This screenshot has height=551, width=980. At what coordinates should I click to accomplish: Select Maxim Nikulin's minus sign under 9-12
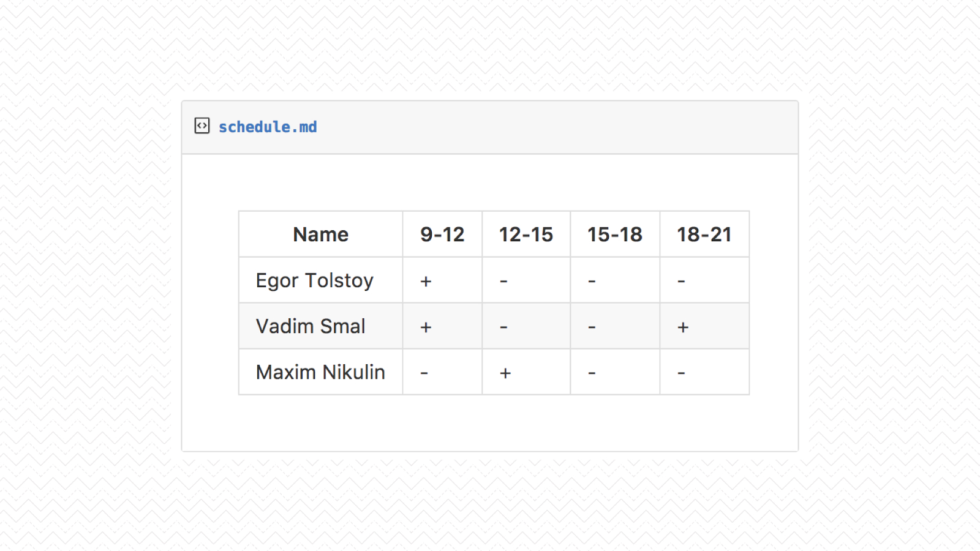coord(424,373)
